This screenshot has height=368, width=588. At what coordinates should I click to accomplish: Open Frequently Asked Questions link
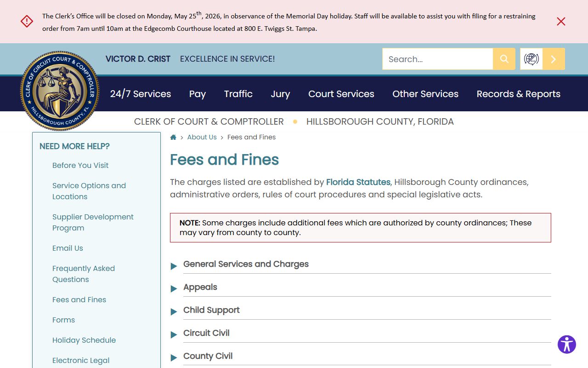click(84, 274)
